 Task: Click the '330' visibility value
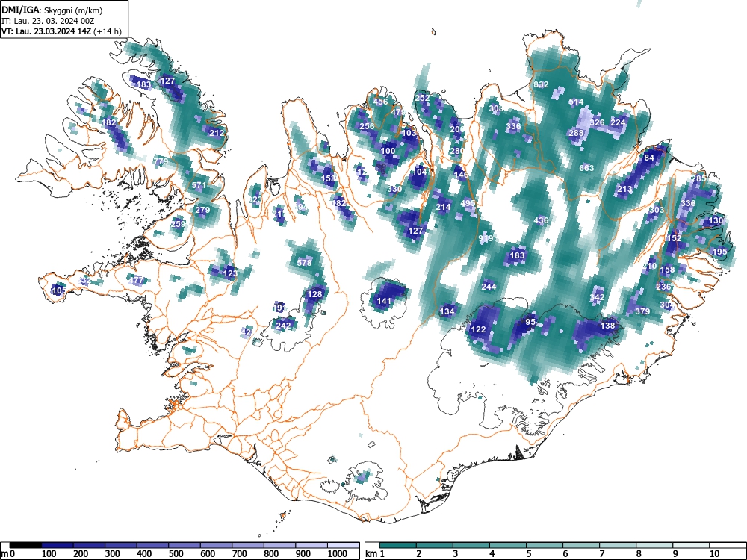[394, 189]
